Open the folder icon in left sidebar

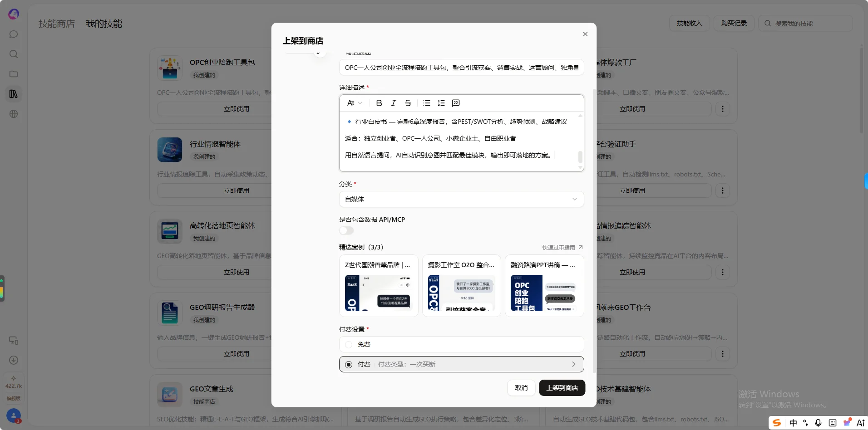coord(14,74)
